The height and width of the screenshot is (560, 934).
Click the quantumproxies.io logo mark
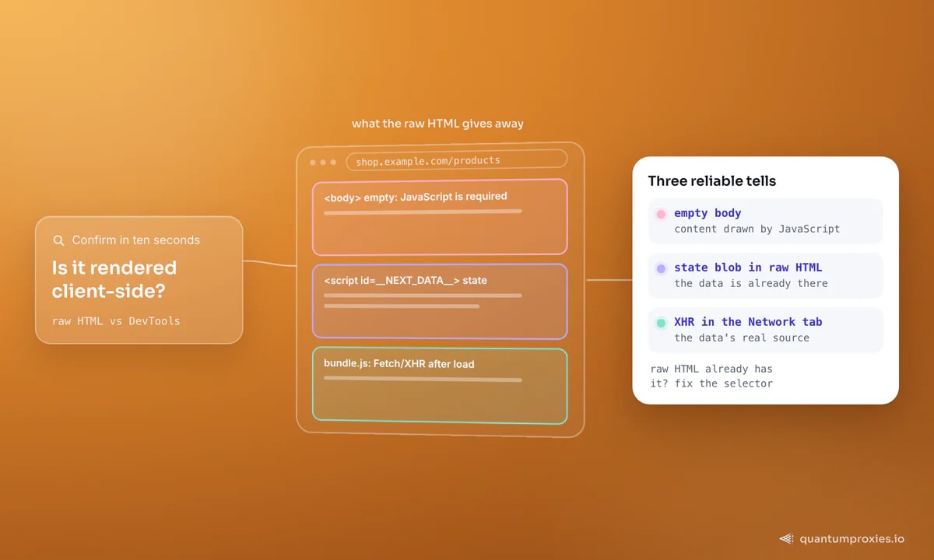click(x=787, y=538)
